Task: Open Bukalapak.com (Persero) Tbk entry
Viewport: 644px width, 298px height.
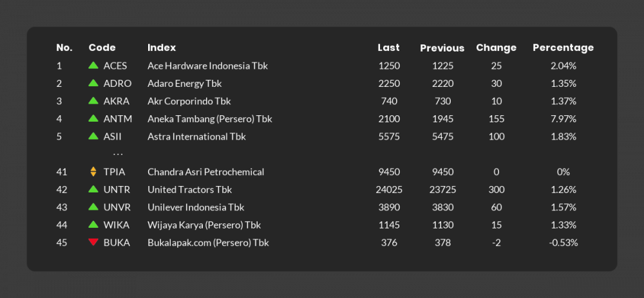Action: (x=208, y=243)
